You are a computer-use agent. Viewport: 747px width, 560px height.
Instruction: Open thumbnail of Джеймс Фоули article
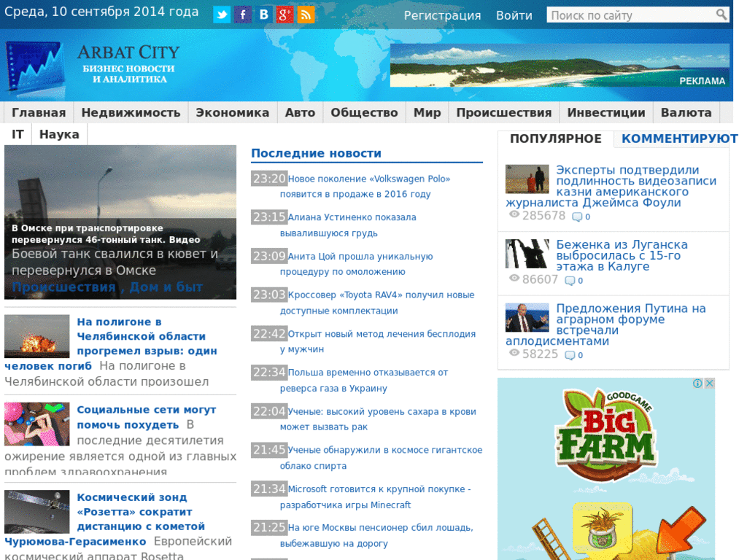tap(527, 179)
